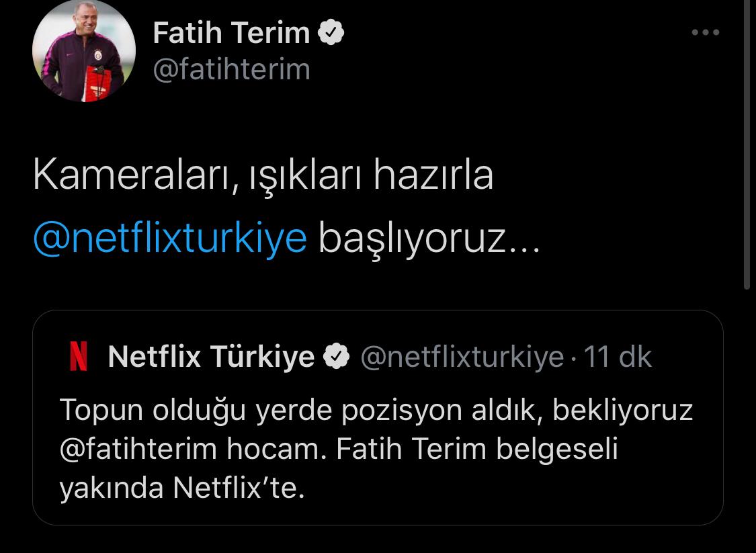
Task: Click verified badge next to Fatih Terim
Action: click(331, 34)
